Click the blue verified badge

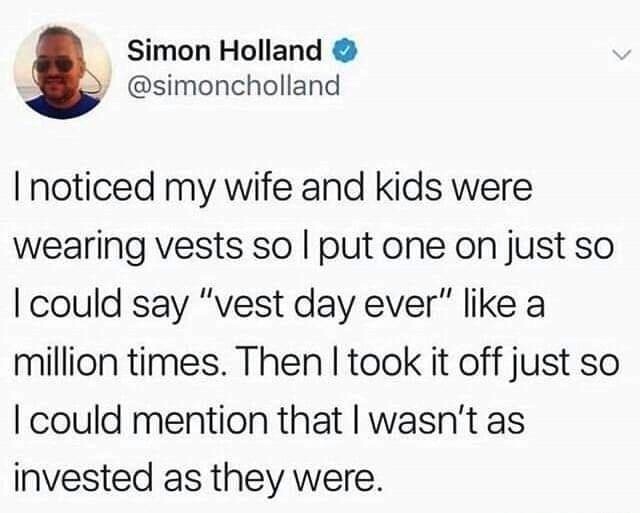coord(340,49)
